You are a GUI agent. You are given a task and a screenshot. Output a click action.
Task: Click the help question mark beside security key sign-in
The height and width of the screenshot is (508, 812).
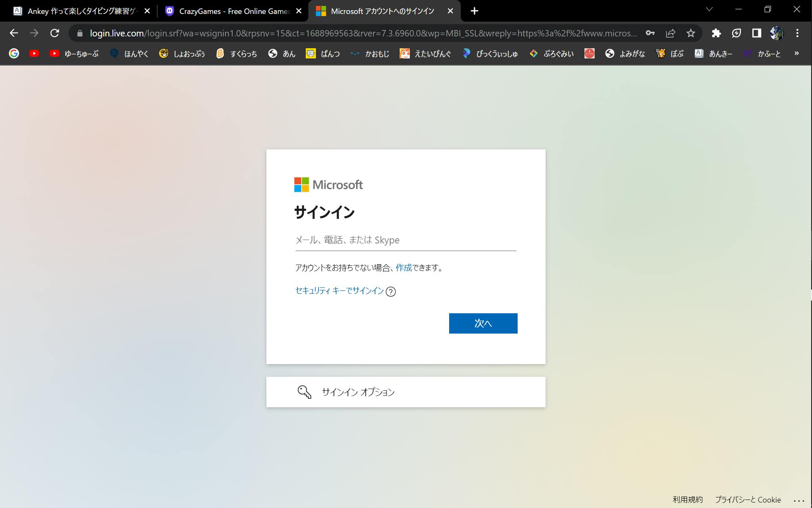pos(391,292)
